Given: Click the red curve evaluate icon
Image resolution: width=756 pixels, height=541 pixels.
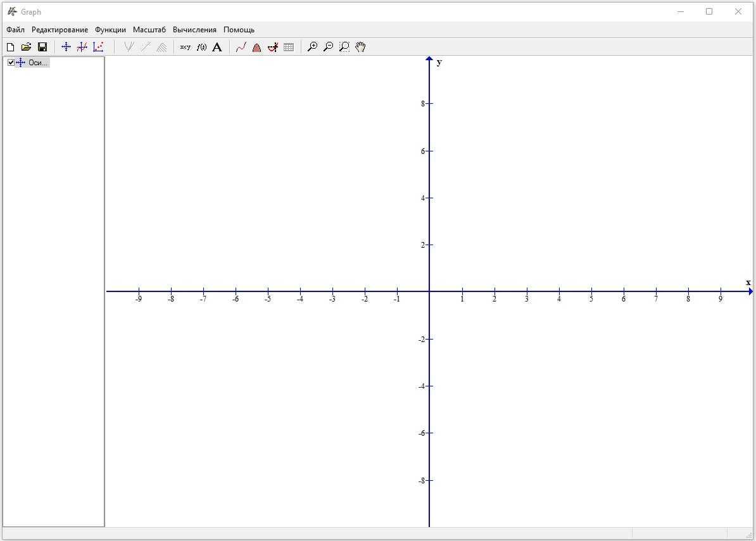Looking at the screenshot, I should coord(241,47).
